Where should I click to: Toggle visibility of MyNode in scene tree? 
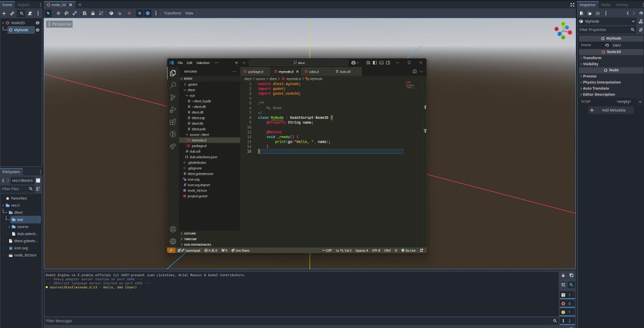click(x=38, y=30)
